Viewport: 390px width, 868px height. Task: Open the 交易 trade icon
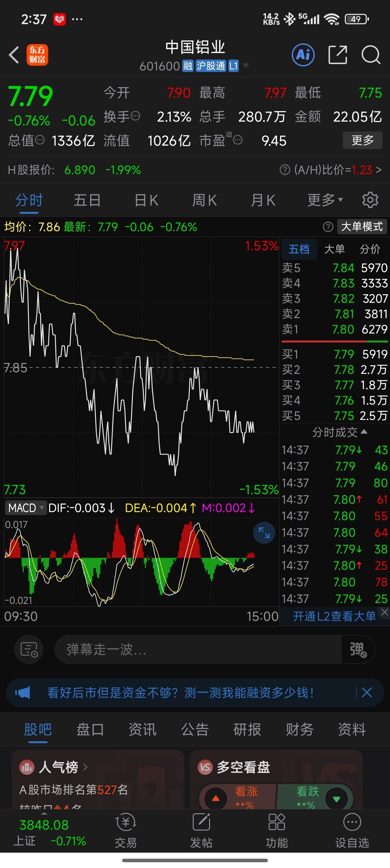[x=126, y=830]
